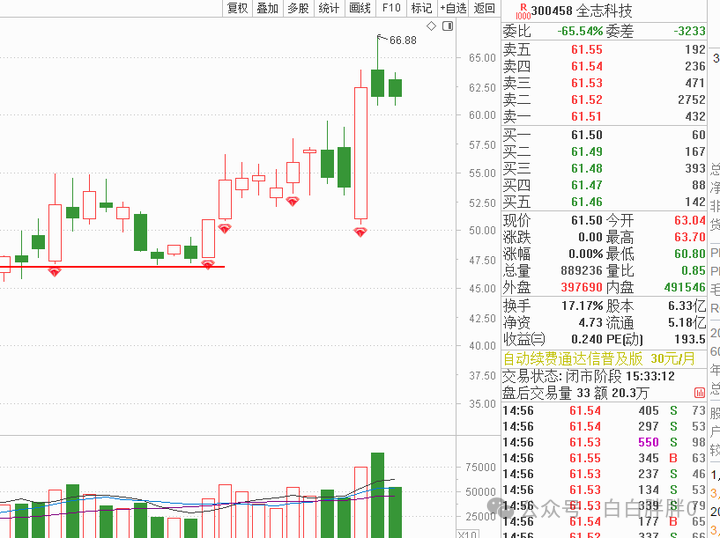The image size is (720, 538).
Task: Add stock via +自选 button
Action: tap(453, 8)
